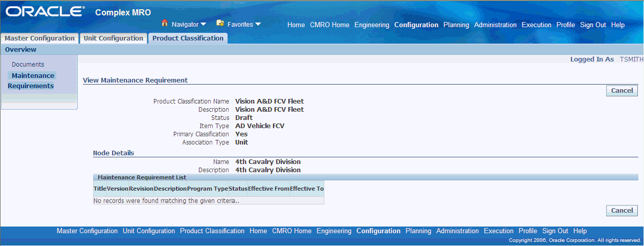Click the Favorites folder icon

tap(220, 24)
